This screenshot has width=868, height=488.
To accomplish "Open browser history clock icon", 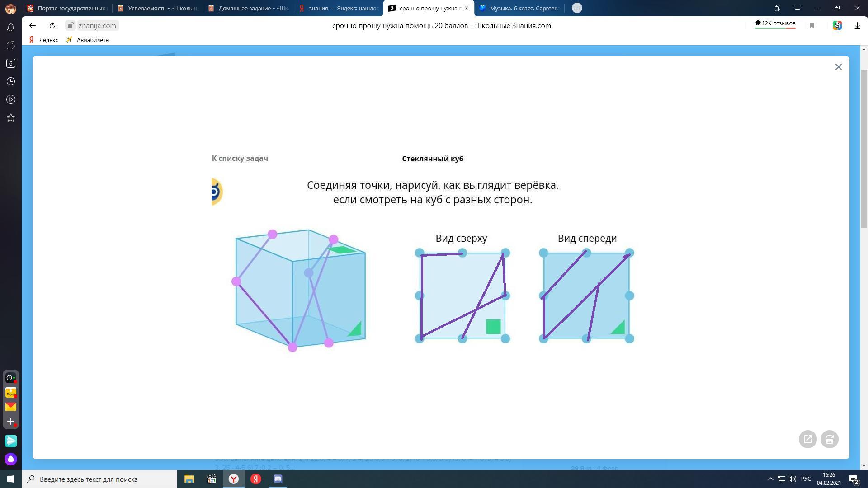I will tap(11, 81).
